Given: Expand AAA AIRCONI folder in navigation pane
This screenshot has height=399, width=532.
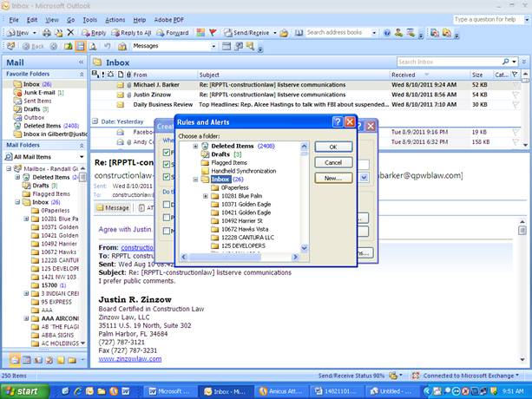Looking at the screenshot, I should point(26,318).
